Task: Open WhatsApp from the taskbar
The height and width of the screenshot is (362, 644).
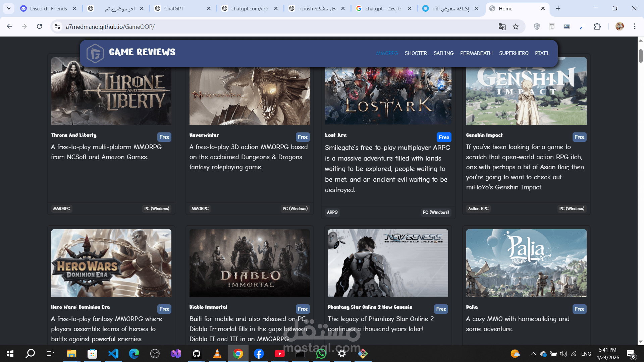Action: (321, 354)
